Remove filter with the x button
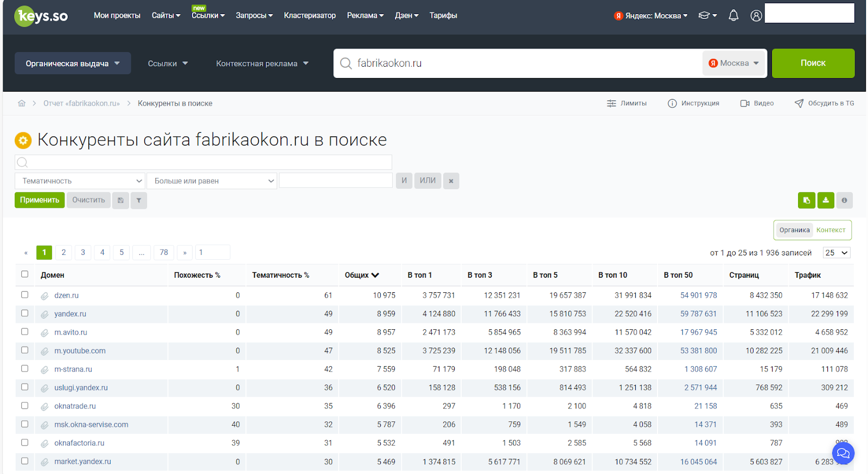Image resolution: width=868 pixels, height=474 pixels. click(x=451, y=181)
